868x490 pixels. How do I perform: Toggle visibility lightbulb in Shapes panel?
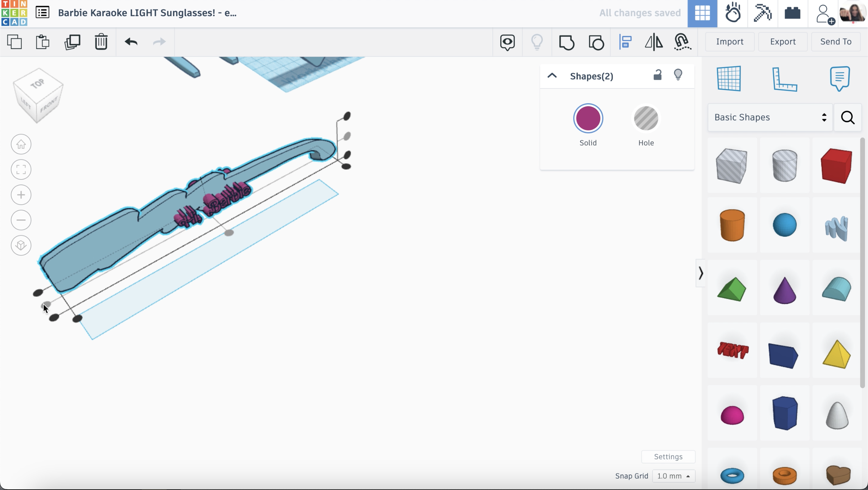[x=678, y=75]
